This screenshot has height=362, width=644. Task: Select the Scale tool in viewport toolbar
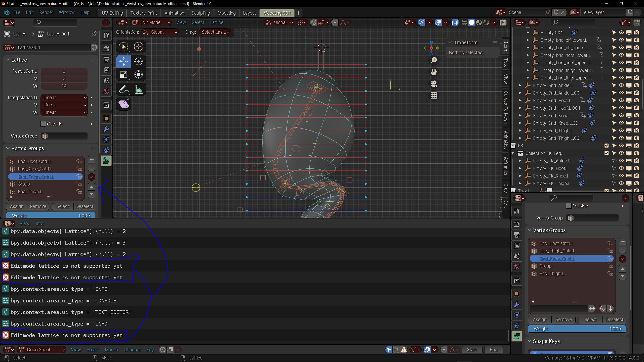(124, 74)
